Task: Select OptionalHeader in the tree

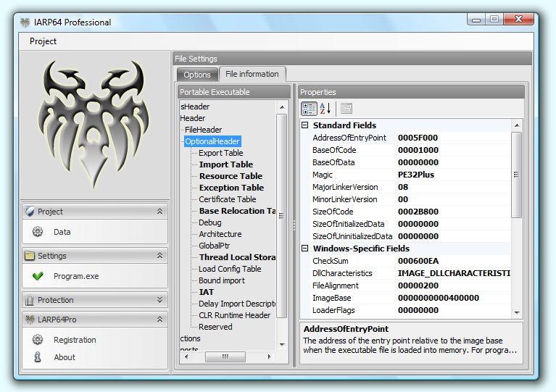Action: click(x=212, y=141)
